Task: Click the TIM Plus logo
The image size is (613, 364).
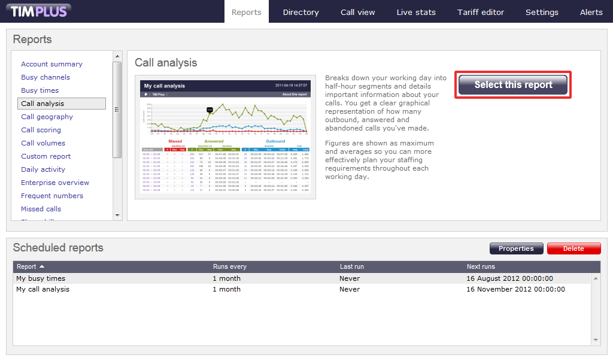Action: [x=40, y=11]
